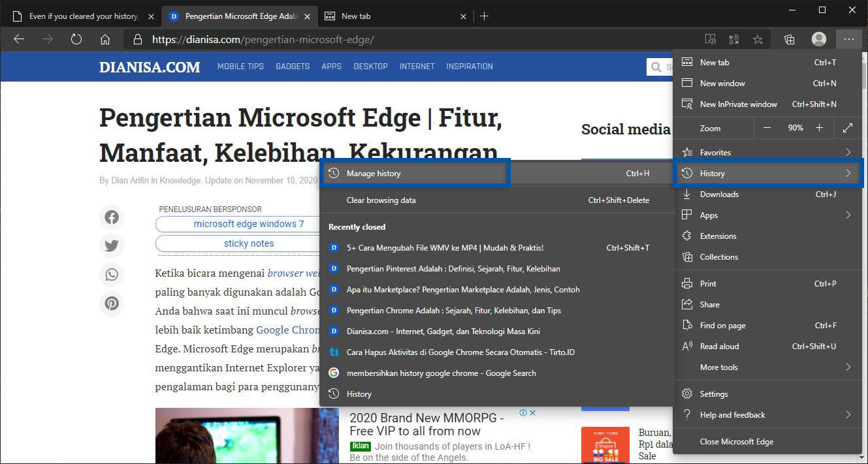
Task: Decrease zoom below 90 percent
Action: click(x=767, y=127)
